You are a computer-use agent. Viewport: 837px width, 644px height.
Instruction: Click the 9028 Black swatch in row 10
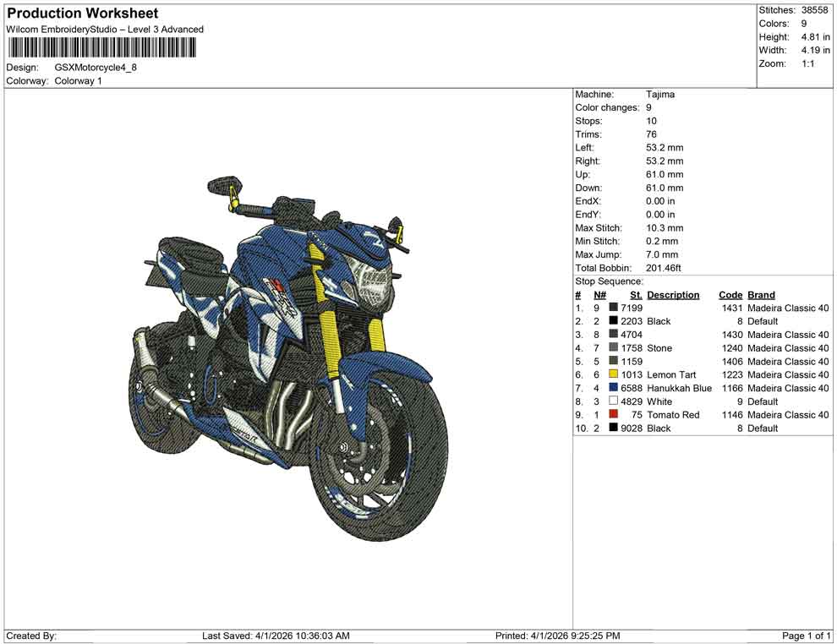click(x=614, y=428)
